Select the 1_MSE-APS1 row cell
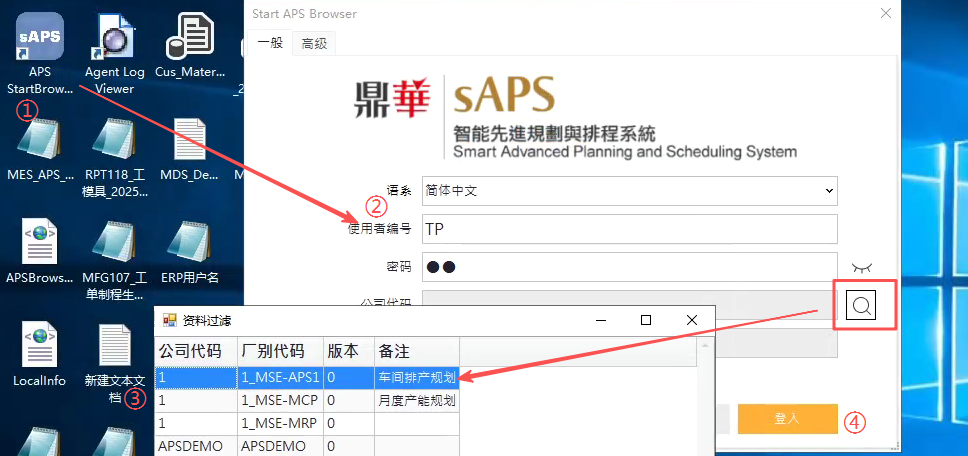This screenshot has height=456, width=968. [280, 377]
